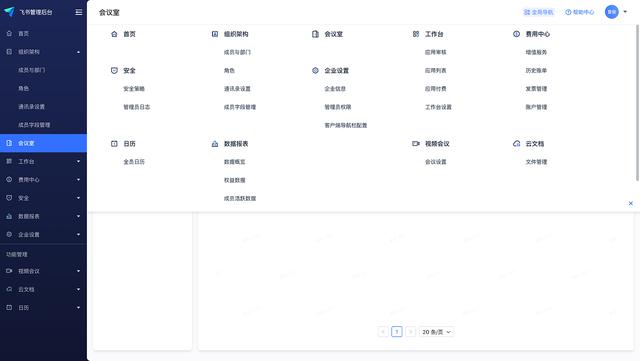
Task: Click the 会议室 icon in navigation panel
Action: pyautogui.click(x=315, y=34)
